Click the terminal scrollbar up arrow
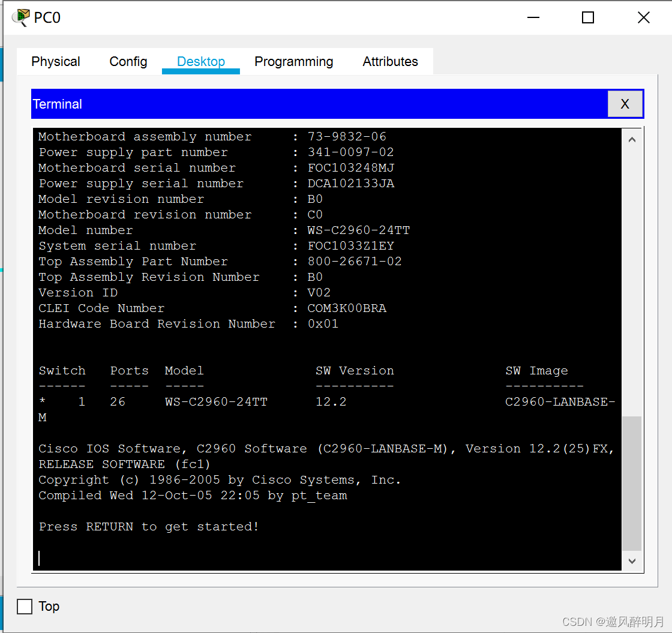The width and height of the screenshot is (672, 633). [632, 140]
